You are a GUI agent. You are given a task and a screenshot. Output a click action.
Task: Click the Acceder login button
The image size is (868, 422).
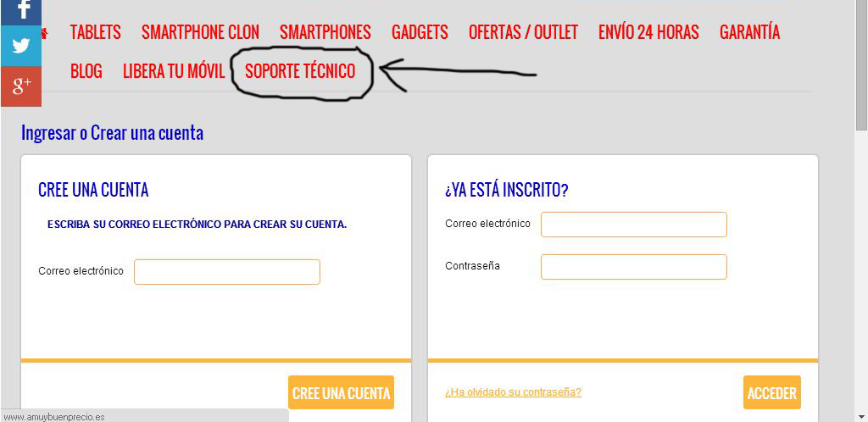click(771, 392)
